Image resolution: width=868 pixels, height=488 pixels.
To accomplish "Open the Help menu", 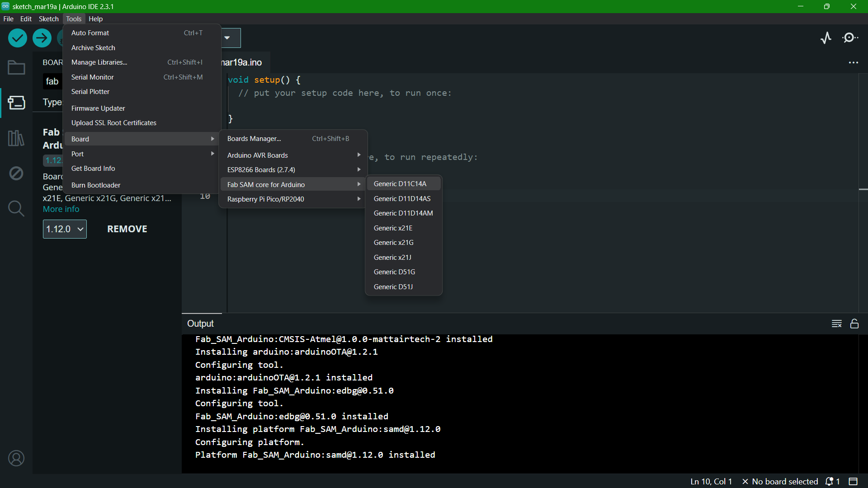I will pyautogui.click(x=95, y=19).
